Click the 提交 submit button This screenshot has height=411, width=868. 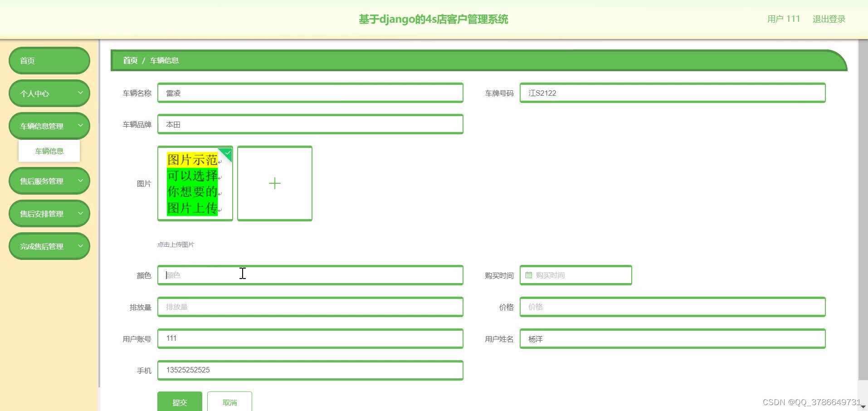(x=180, y=402)
